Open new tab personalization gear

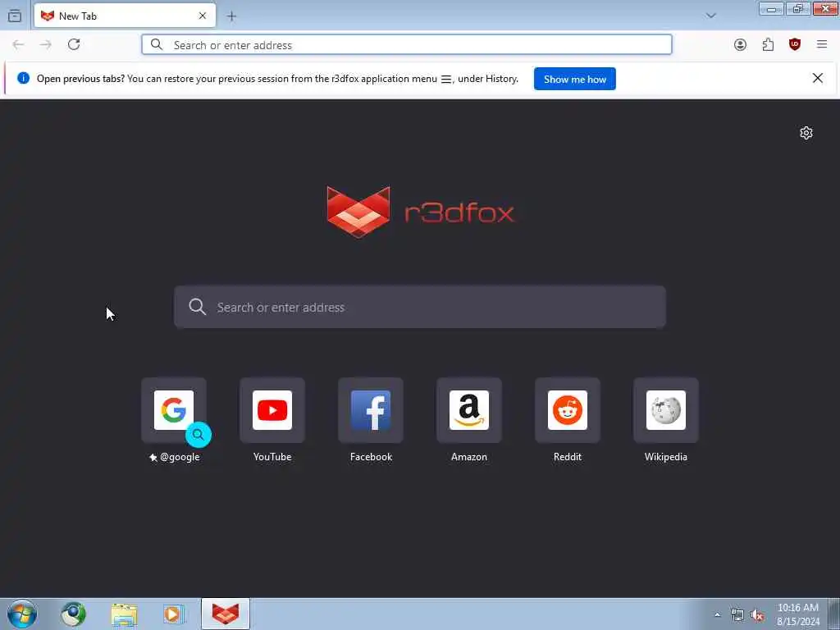[806, 133]
